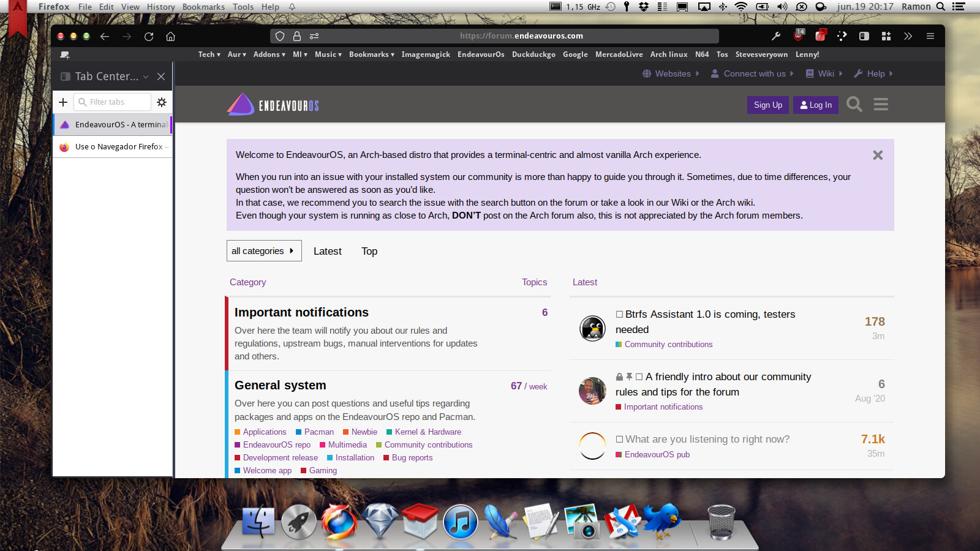
Task: Open the tracking protection shield icon
Action: [280, 36]
